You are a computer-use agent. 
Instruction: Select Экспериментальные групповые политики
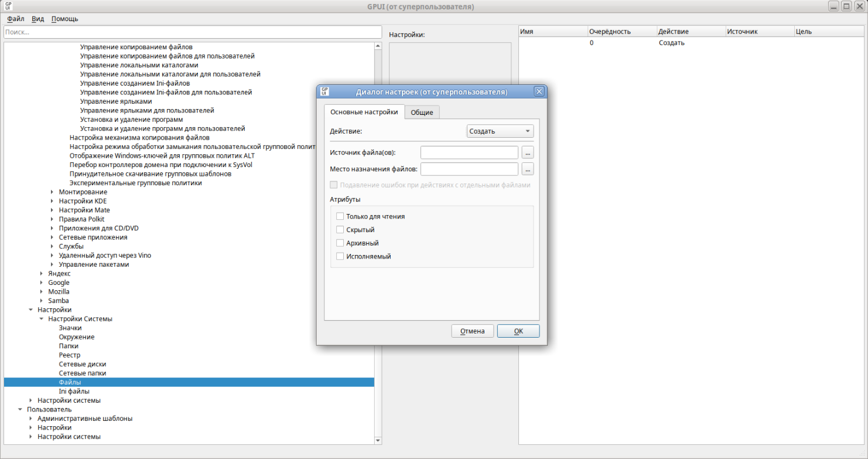tap(135, 183)
